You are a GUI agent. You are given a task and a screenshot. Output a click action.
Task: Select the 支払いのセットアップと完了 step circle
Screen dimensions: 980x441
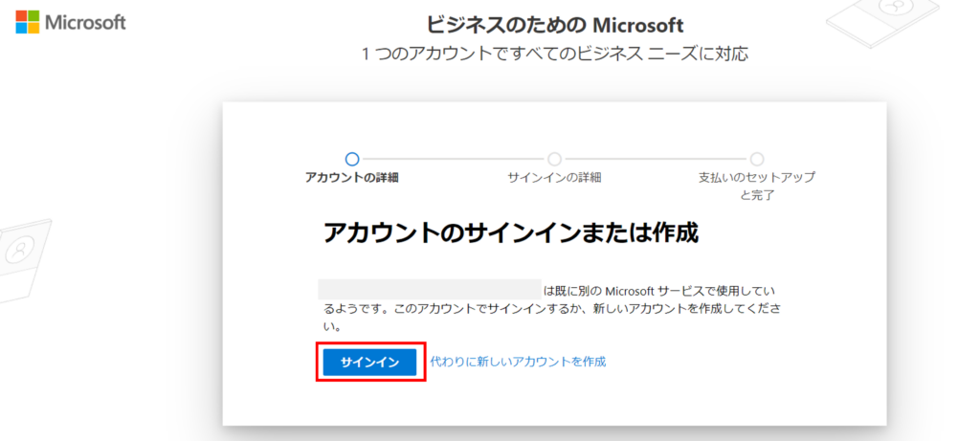point(757,159)
